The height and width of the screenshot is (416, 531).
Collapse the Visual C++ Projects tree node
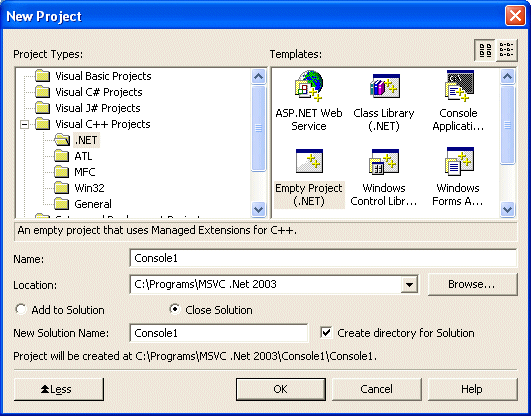24,124
